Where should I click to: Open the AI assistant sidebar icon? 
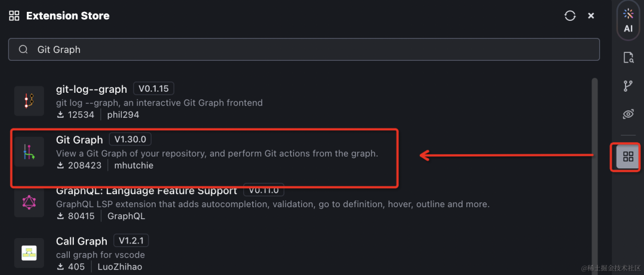click(x=628, y=20)
